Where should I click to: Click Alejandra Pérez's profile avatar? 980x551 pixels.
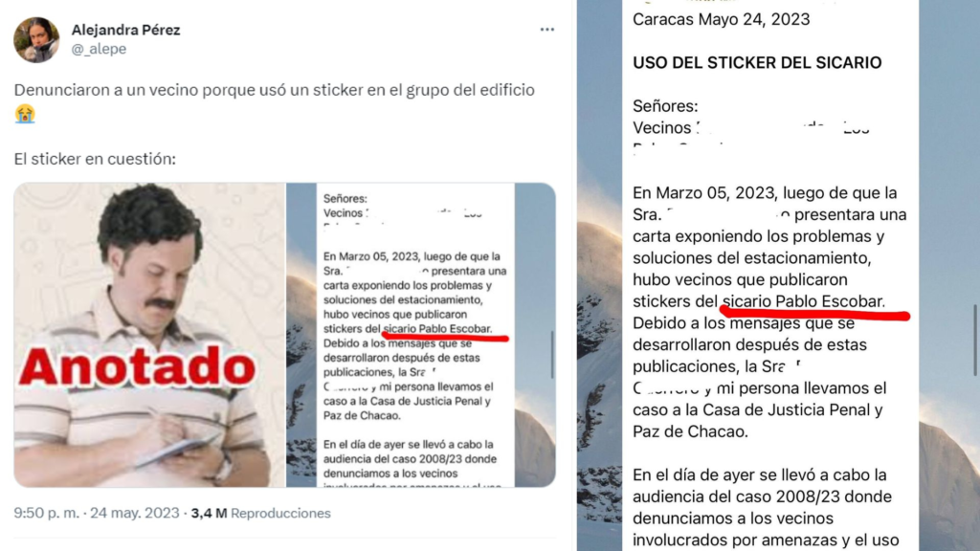[x=37, y=39]
